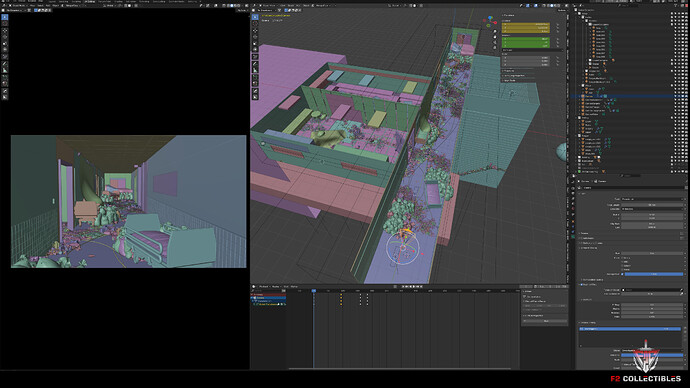Screen dimensions: 690x388
Task: Open the Lens Unit dropdown
Action: (653, 209)
